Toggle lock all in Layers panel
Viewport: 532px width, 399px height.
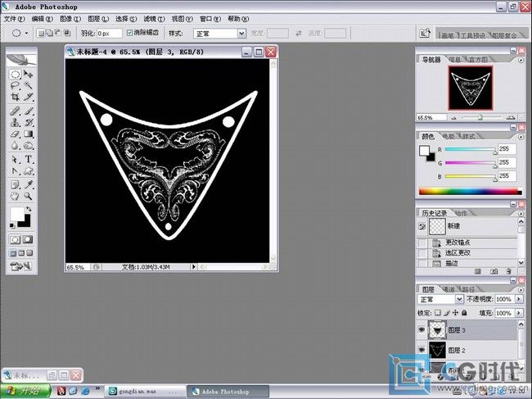(464, 313)
